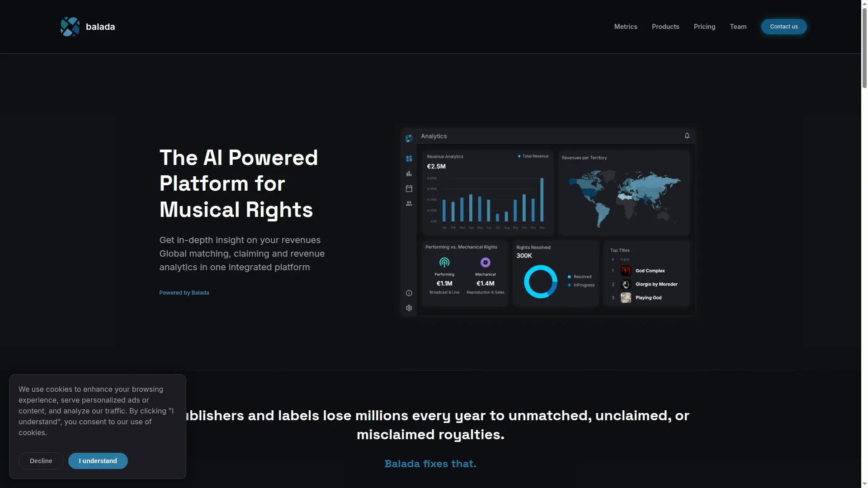The height and width of the screenshot is (488, 868).
Task: Click the small Balada logo in dashboard
Action: (x=409, y=138)
